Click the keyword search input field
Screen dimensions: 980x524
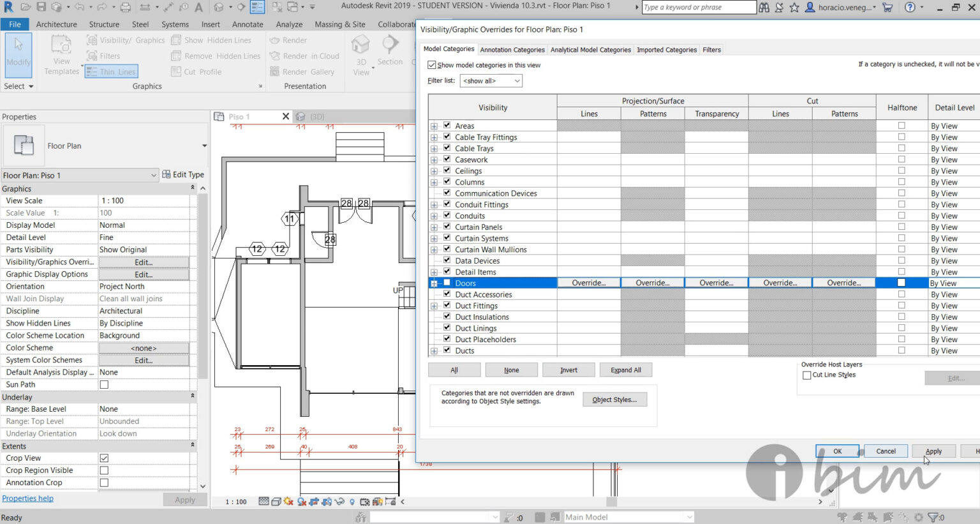click(698, 8)
